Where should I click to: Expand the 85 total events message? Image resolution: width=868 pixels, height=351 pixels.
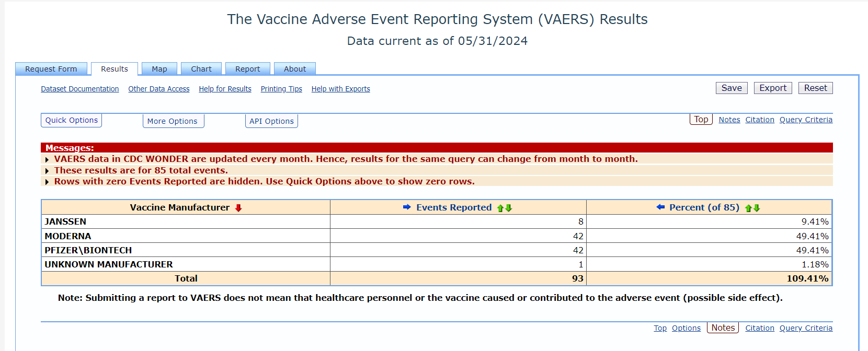click(47, 171)
